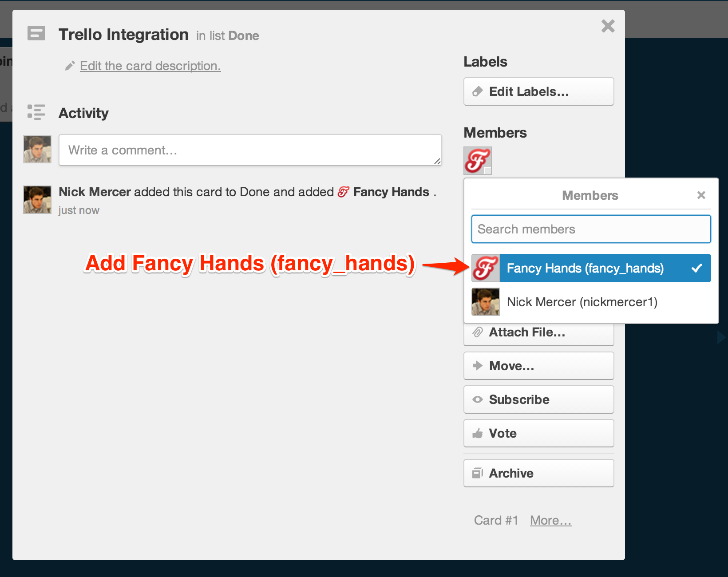Screen dimensions: 728x577
Task: Click the Write a comment box
Action: click(x=250, y=150)
